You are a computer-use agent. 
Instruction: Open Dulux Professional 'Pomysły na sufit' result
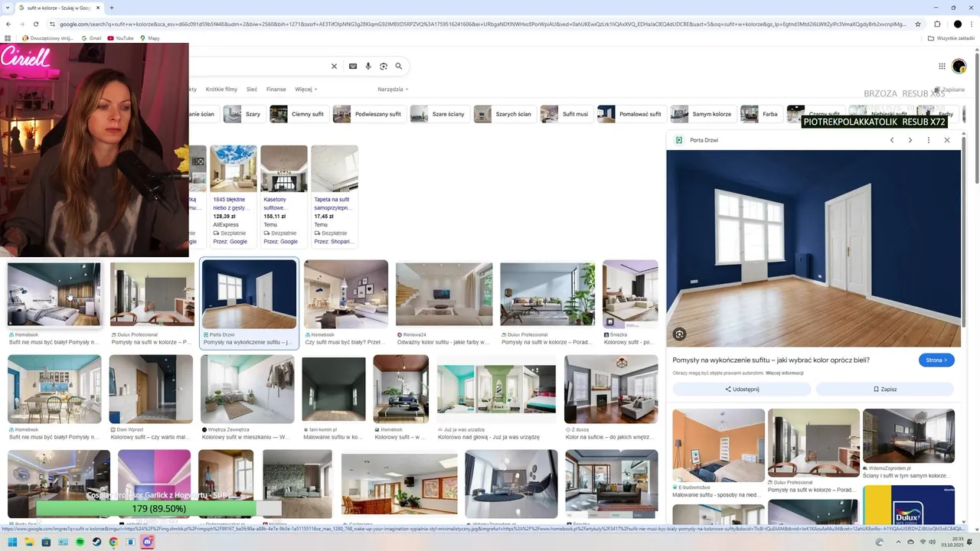pos(152,295)
